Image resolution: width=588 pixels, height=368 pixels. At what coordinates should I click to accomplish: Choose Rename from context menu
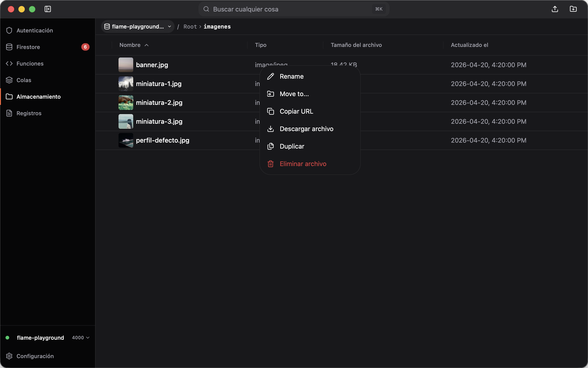tap(310, 76)
